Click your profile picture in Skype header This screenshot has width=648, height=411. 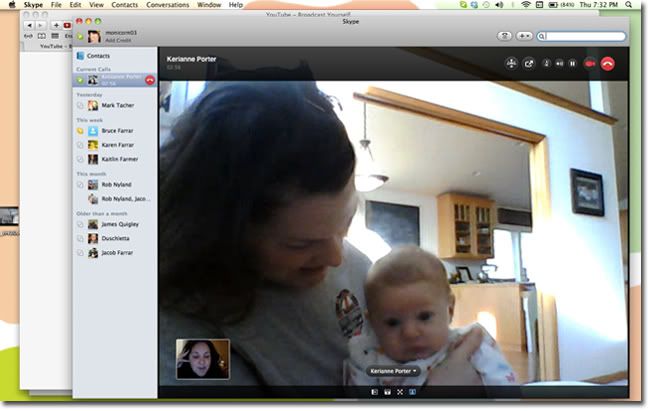click(94, 36)
